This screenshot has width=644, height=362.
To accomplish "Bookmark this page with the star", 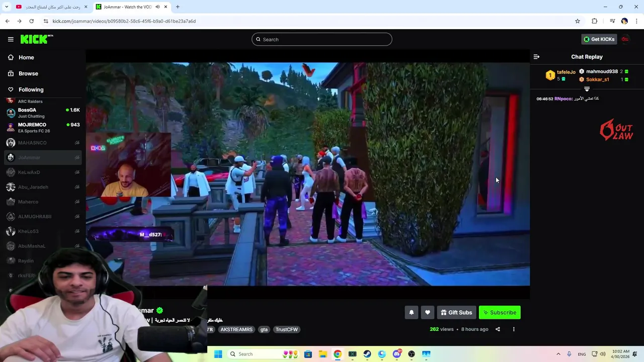I will pyautogui.click(x=578, y=21).
